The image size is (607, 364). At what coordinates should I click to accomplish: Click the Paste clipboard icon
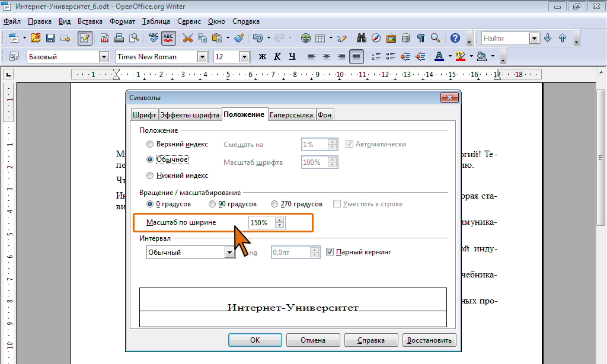click(217, 38)
